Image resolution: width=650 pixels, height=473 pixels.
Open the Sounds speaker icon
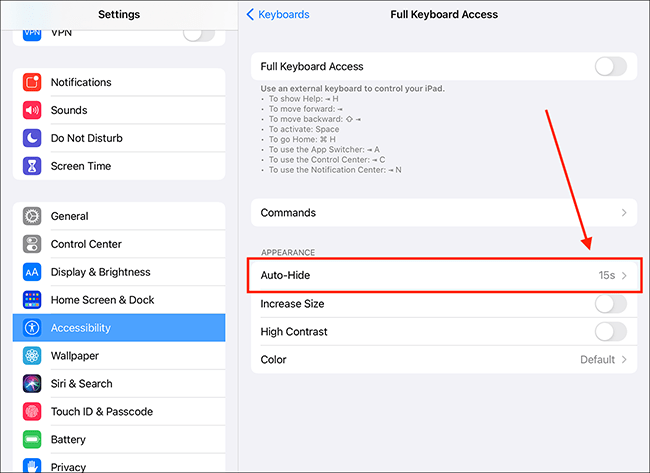pyautogui.click(x=32, y=110)
